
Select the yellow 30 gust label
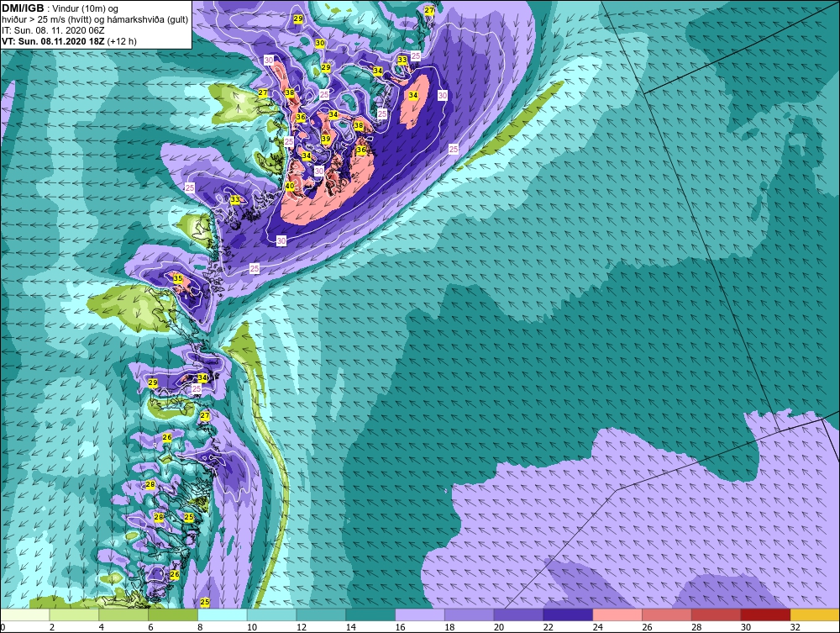[x=320, y=43]
